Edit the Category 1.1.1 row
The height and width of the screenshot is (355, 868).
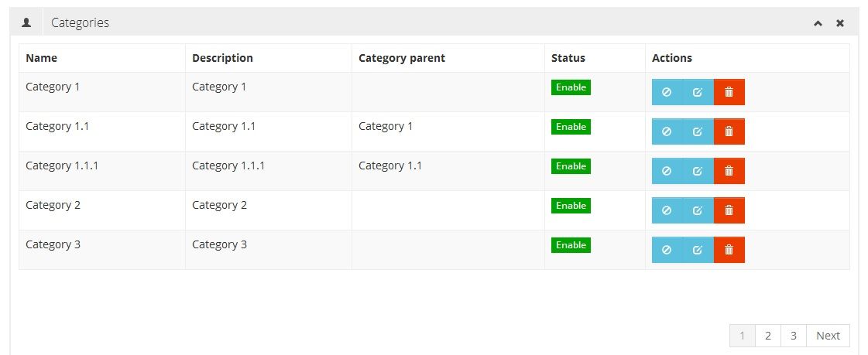[698, 171]
